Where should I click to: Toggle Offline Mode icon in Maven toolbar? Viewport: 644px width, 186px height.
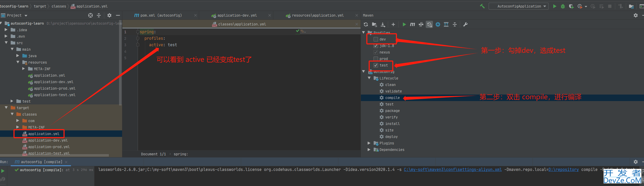coord(421,24)
